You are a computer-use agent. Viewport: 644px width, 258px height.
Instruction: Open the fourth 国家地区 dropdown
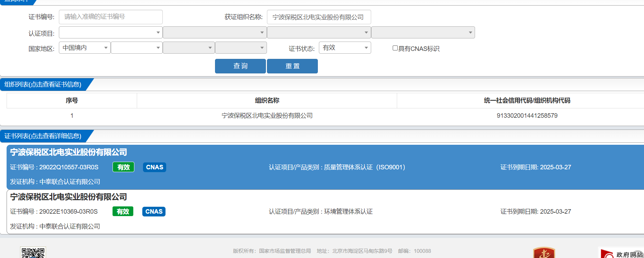tap(241, 48)
